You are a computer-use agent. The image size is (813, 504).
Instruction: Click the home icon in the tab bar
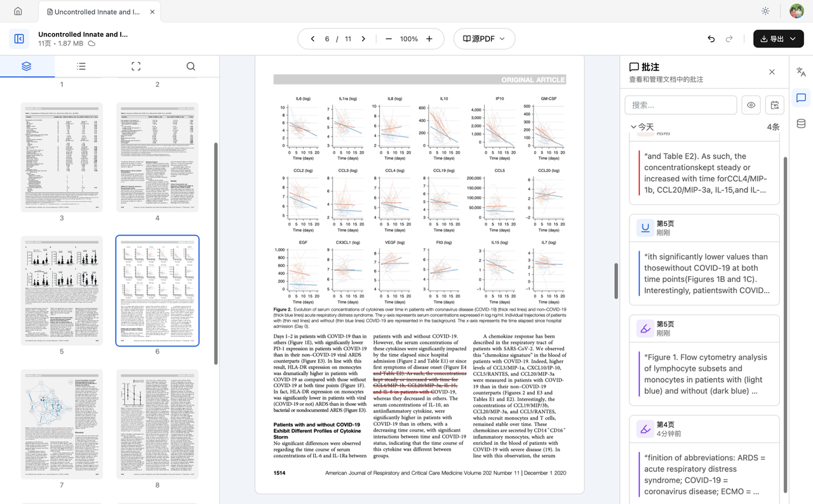point(18,11)
